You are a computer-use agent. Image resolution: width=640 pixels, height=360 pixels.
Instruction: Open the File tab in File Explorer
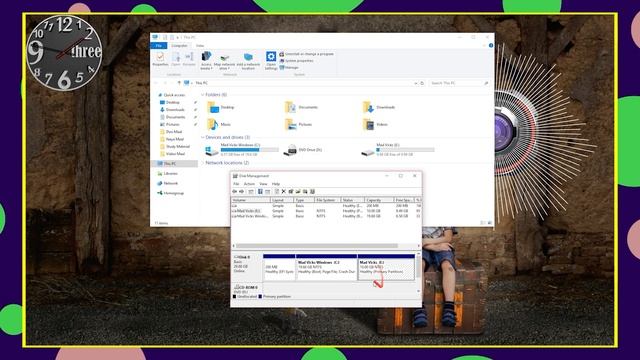(159, 46)
